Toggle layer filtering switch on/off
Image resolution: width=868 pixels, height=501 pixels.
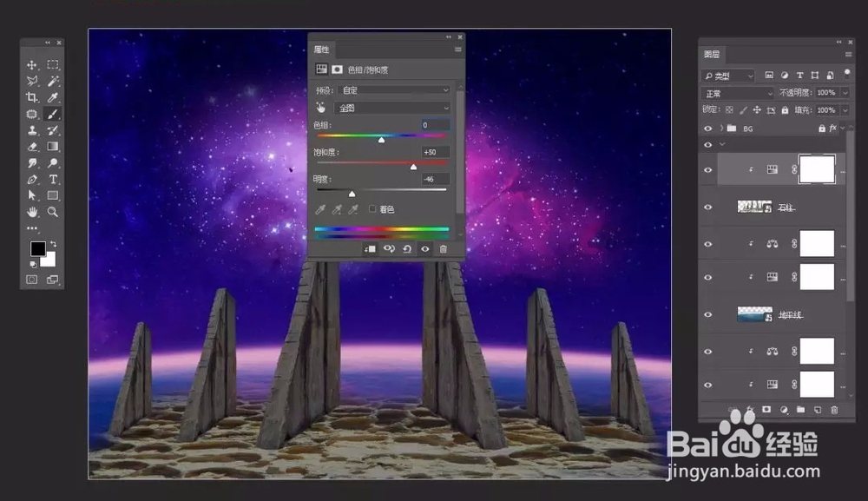coord(846,74)
